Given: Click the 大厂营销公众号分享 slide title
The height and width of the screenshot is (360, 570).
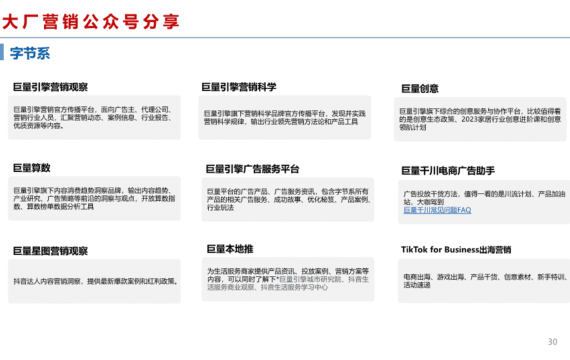Looking at the screenshot, I should 91,21.
